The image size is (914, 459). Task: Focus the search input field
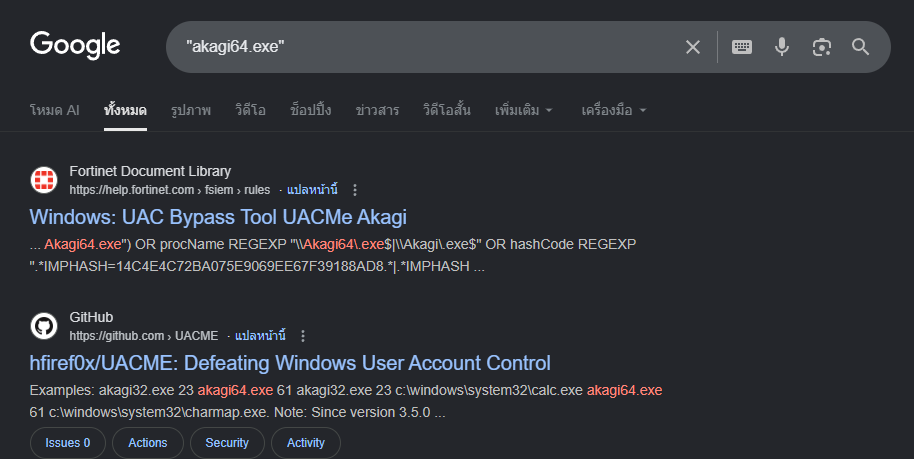420,47
